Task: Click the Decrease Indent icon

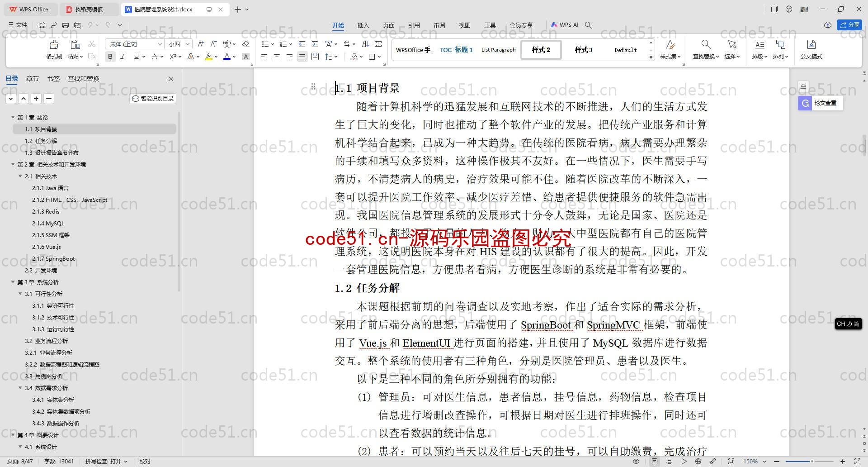Action: pyautogui.click(x=302, y=44)
